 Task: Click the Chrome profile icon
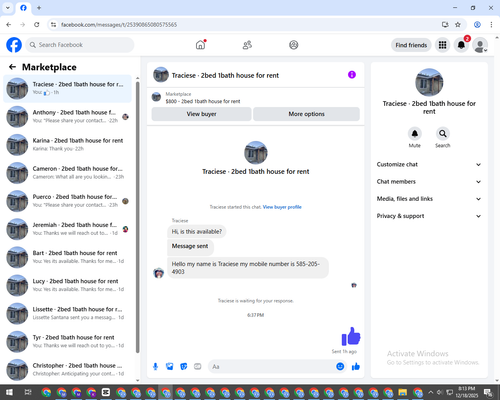point(477,25)
